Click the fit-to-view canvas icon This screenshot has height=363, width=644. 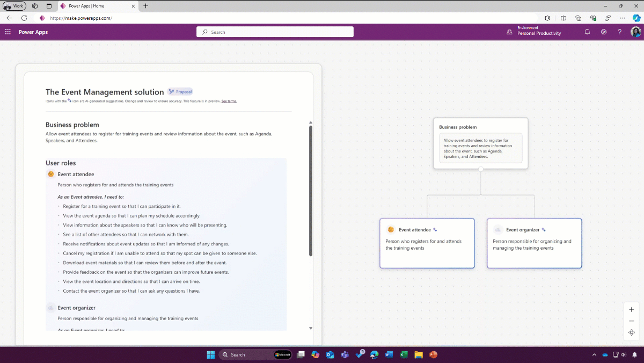[x=632, y=332]
